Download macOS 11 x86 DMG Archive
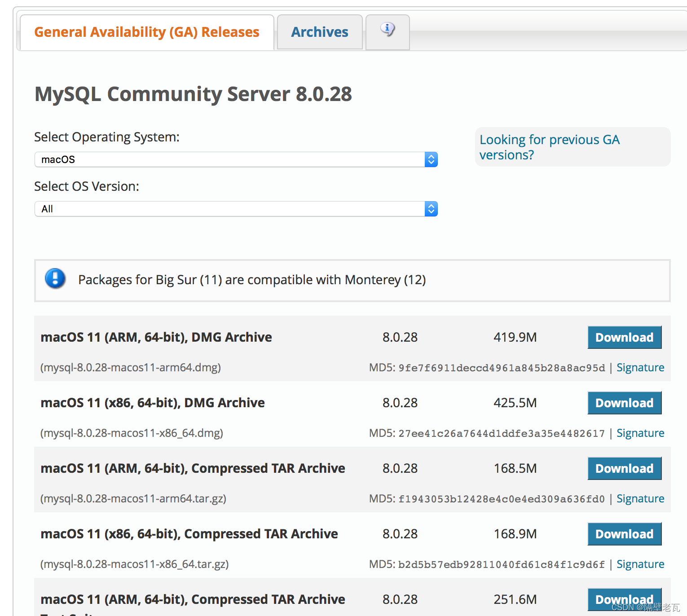The width and height of the screenshot is (687, 616). tap(625, 403)
